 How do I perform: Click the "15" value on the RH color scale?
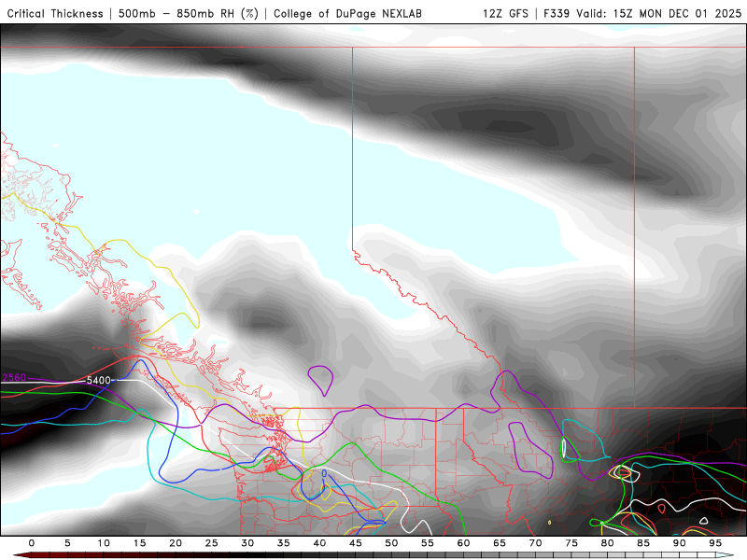coord(139,543)
